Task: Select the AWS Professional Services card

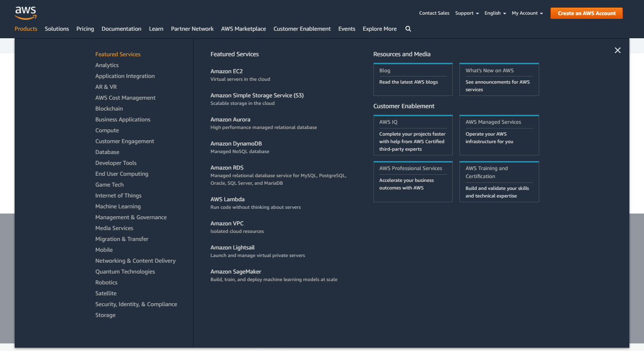Action: point(413,181)
